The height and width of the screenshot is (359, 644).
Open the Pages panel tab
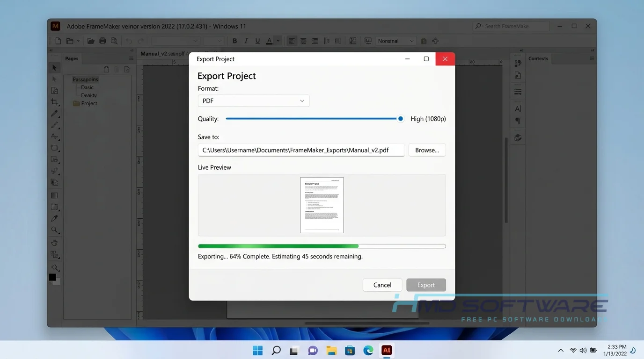72,58
